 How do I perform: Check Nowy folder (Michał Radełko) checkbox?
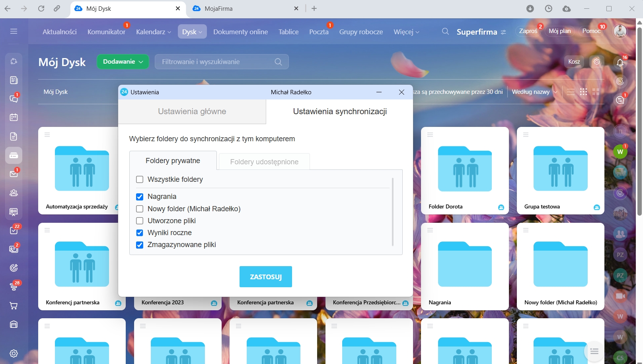coord(140,209)
